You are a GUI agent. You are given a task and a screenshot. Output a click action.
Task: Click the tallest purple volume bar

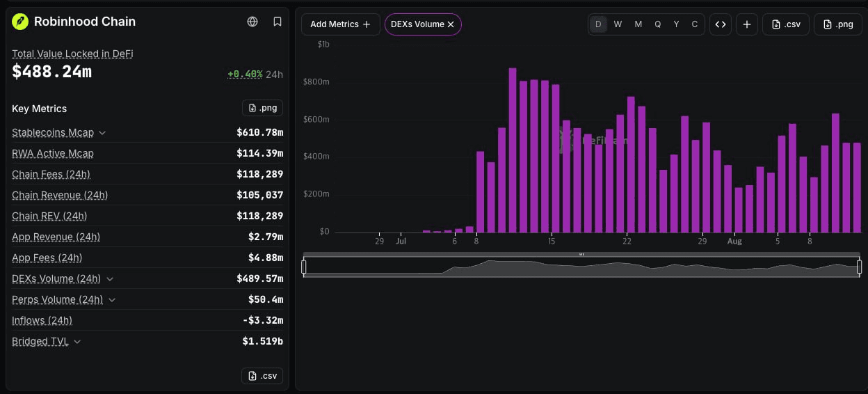pyautogui.click(x=513, y=150)
